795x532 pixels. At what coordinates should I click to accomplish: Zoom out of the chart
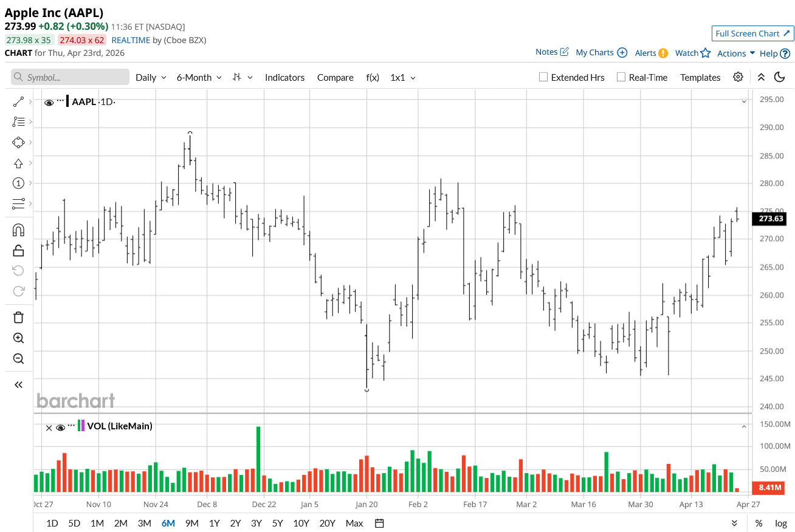point(18,358)
